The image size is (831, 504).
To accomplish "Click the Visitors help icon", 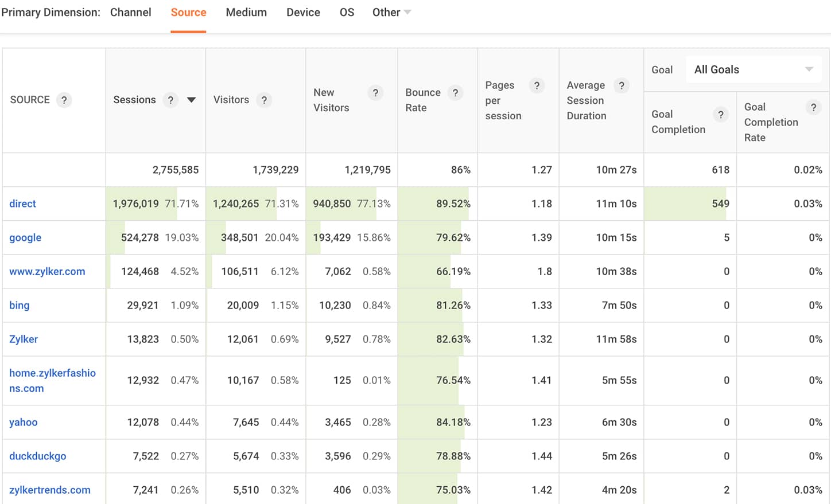I will click(x=264, y=100).
